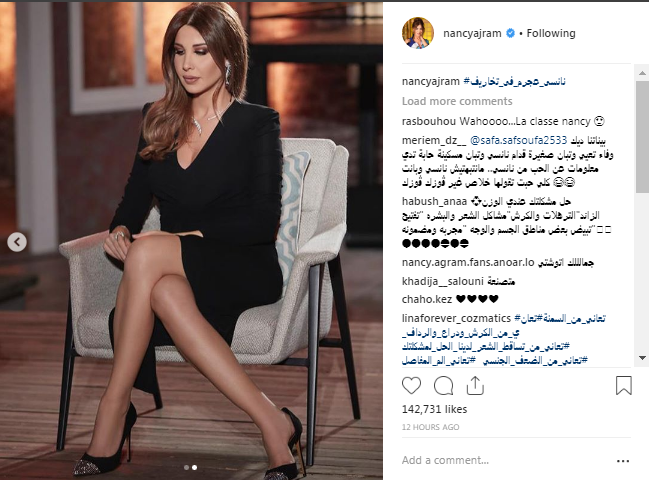The height and width of the screenshot is (480, 649).
Task: Open linaforever_cozmatics commenter profile
Action: click(456, 318)
